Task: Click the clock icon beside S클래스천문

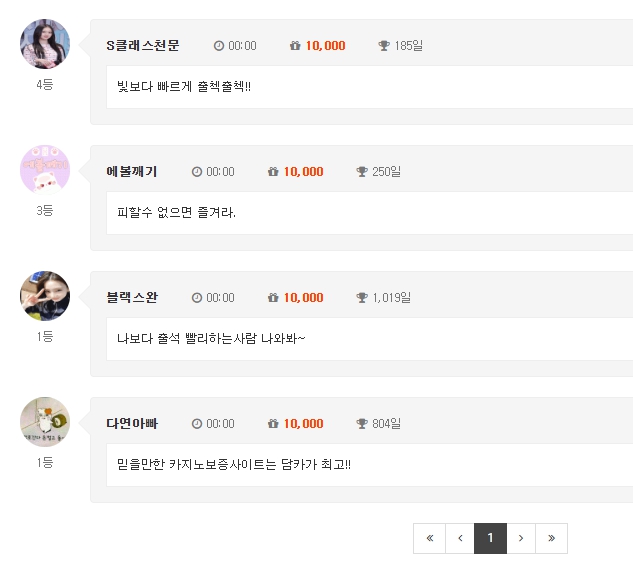Action: (218, 46)
